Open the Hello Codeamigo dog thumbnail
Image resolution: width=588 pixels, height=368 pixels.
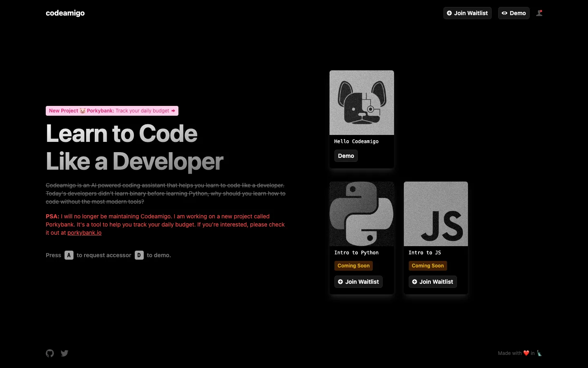pos(362,103)
